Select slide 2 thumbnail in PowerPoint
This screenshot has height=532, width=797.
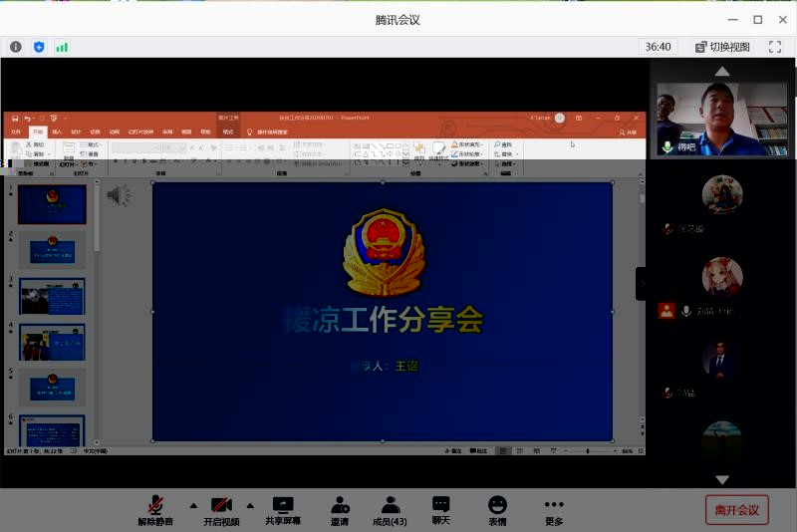pos(53,250)
